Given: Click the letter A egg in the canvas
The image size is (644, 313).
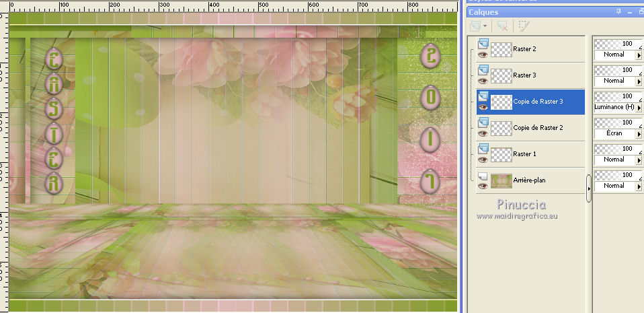Looking at the screenshot, I should pos(53,85).
